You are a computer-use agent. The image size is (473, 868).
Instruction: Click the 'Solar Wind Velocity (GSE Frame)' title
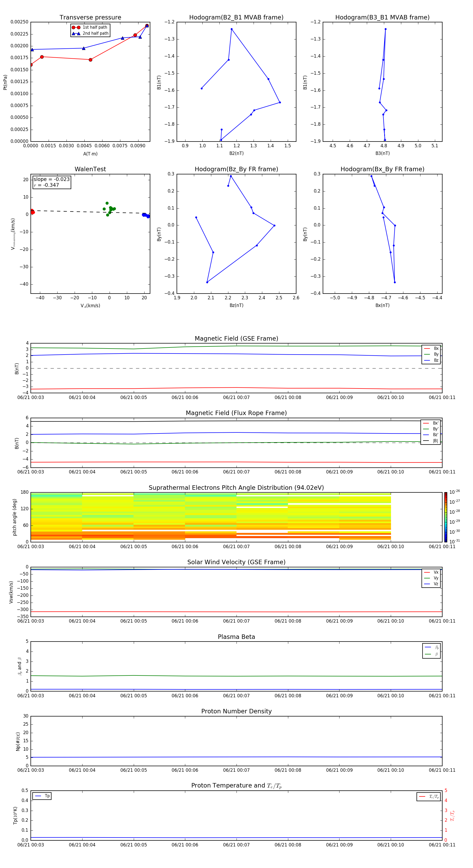click(x=236, y=562)
